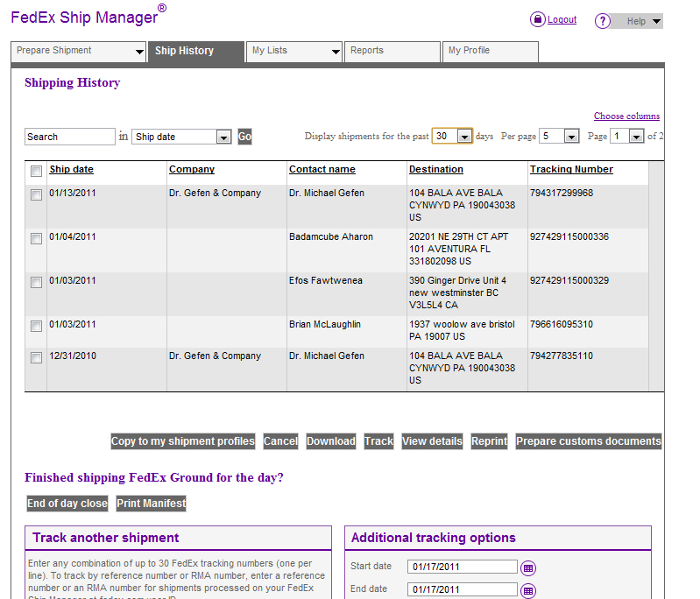
Task: Click the Start date calendar icon
Action: 527,567
